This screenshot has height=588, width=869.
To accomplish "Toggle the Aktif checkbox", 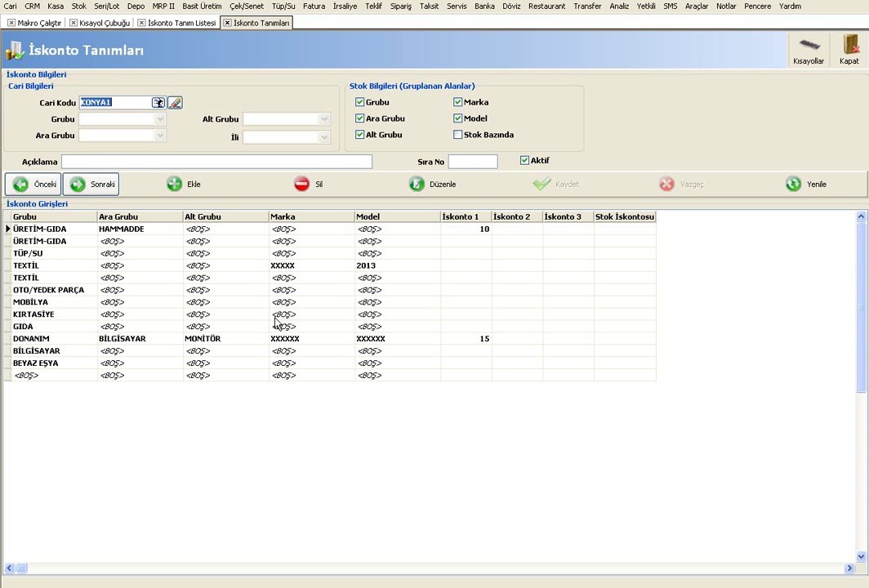I will (x=524, y=160).
